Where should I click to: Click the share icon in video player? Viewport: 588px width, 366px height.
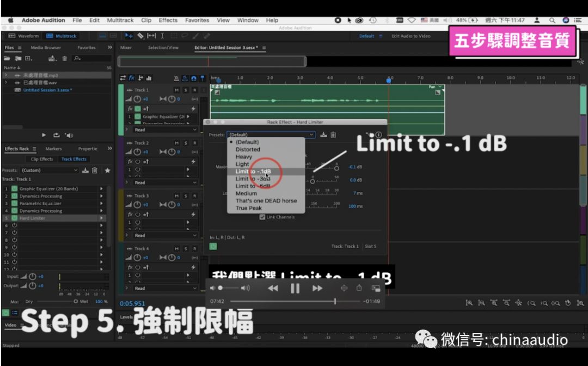(359, 288)
